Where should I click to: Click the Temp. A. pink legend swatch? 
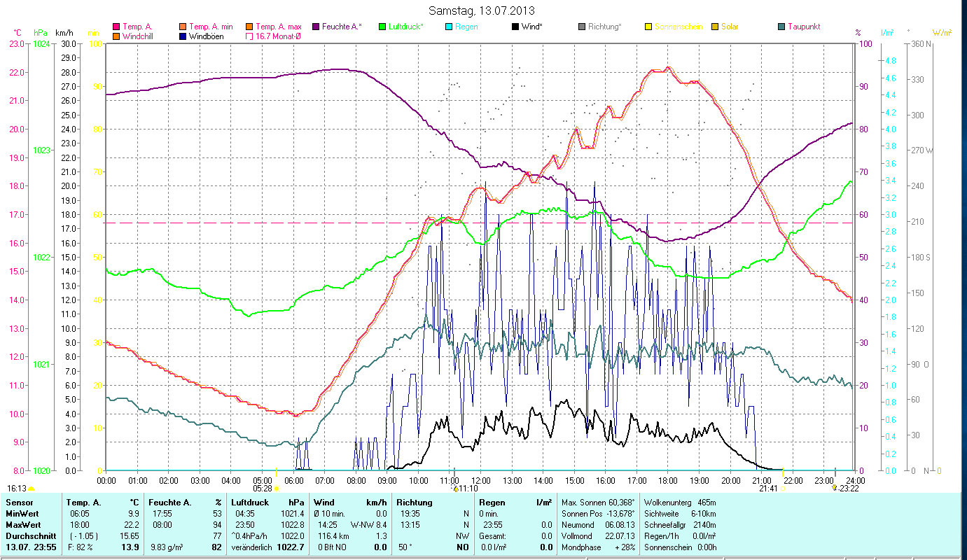click(117, 27)
